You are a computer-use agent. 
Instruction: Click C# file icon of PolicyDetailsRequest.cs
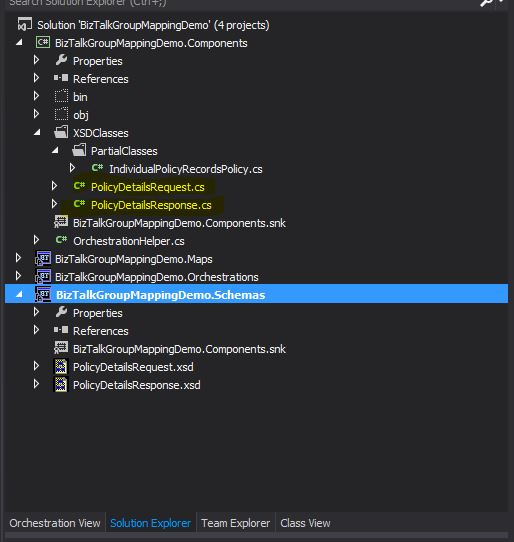pyautogui.click(x=79, y=186)
